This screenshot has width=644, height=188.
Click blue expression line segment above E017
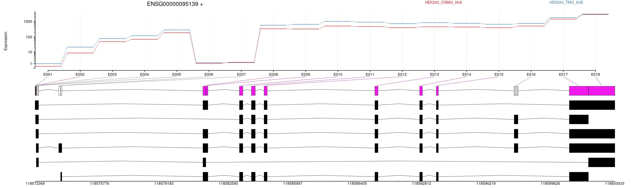(x=563, y=17)
